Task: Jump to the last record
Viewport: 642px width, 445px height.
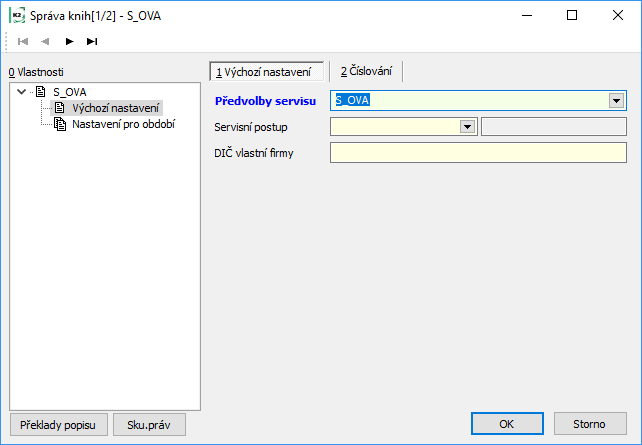Action: pos(92,41)
